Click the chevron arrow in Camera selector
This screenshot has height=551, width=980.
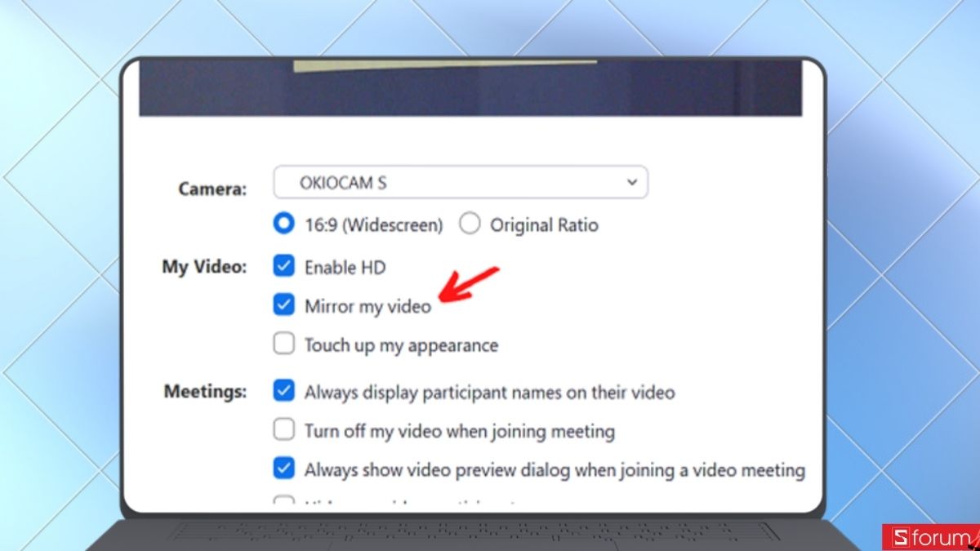click(631, 183)
